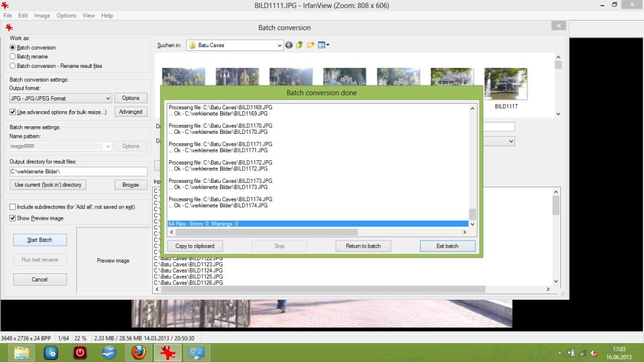Open the Options menu in menu bar

click(x=66, y=15)
